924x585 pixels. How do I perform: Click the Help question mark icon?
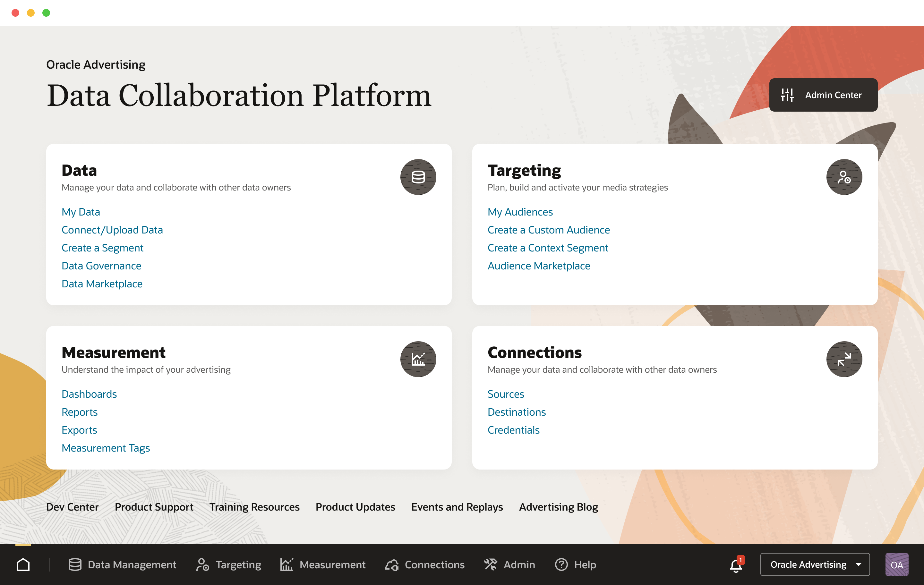(x=561, y=564)
